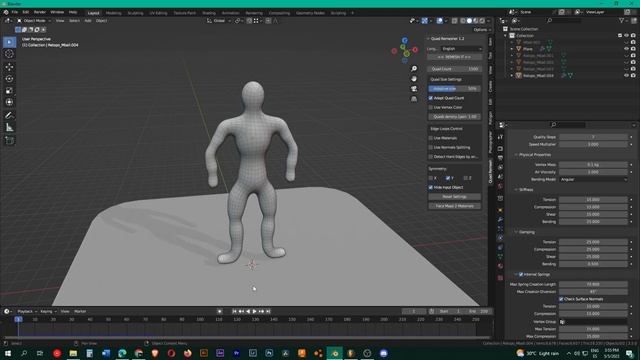Jump to the timeline end frame
Image resolution: width=640 pixels, height=360 pixels.
point(268,311)
